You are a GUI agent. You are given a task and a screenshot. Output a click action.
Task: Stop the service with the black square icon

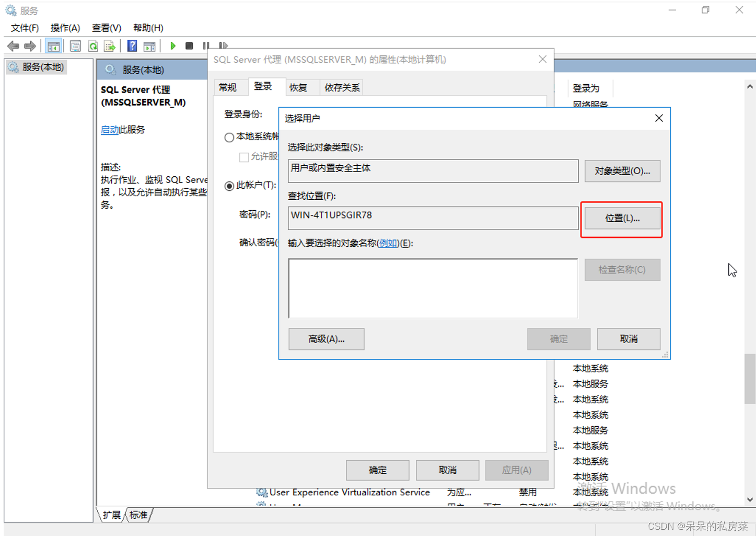[189, 46]
